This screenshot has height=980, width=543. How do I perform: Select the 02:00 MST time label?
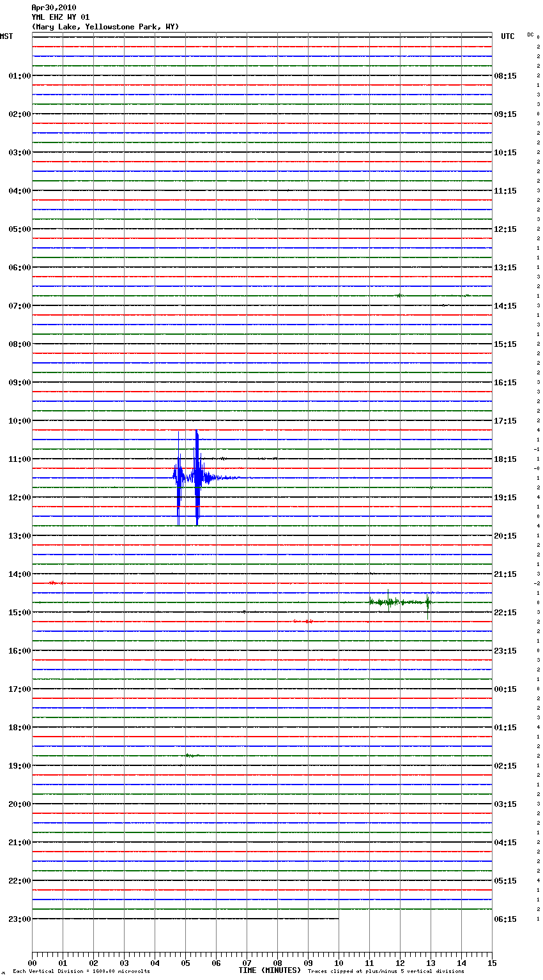[x=19, y=114]
